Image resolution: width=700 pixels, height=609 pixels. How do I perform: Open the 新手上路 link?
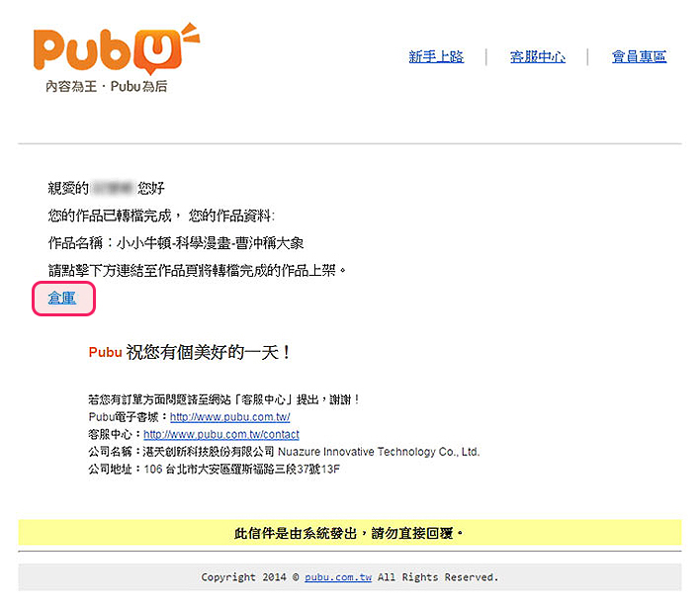click(x=436, y=56)
